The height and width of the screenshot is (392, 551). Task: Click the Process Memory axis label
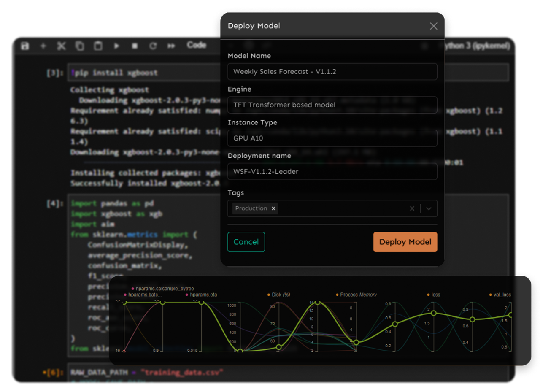coord(358,295)
